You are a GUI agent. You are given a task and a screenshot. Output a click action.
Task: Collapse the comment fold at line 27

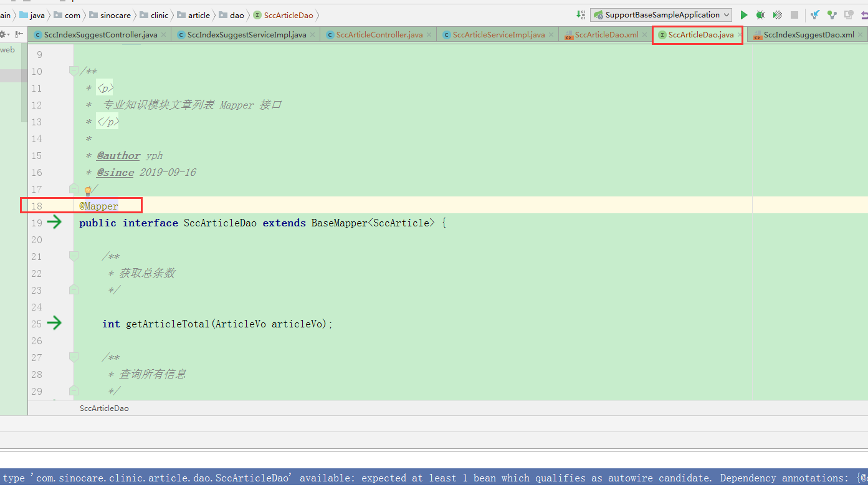[74, 357]
